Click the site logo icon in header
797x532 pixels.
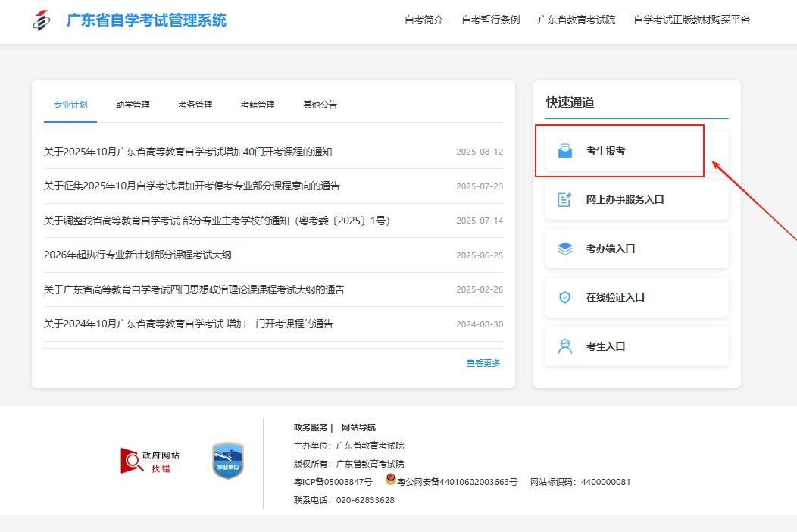click(x=41, y=20)
